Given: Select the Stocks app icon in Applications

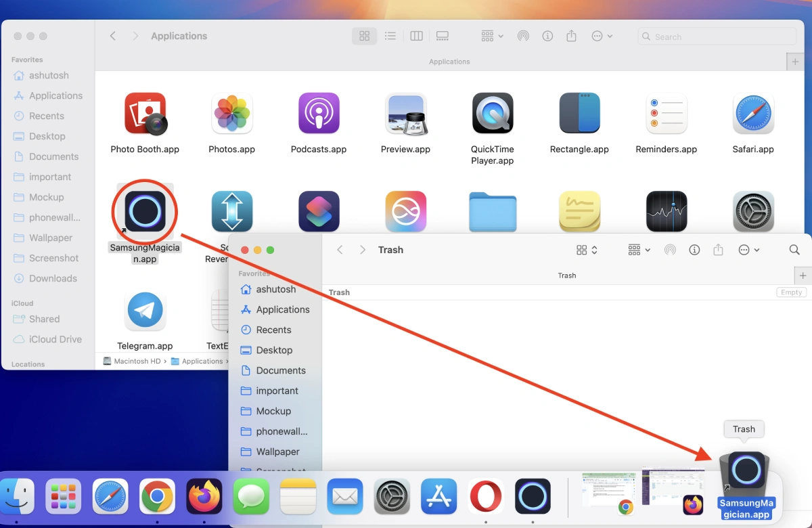Looking at the screenshot, I should [667, 211].
